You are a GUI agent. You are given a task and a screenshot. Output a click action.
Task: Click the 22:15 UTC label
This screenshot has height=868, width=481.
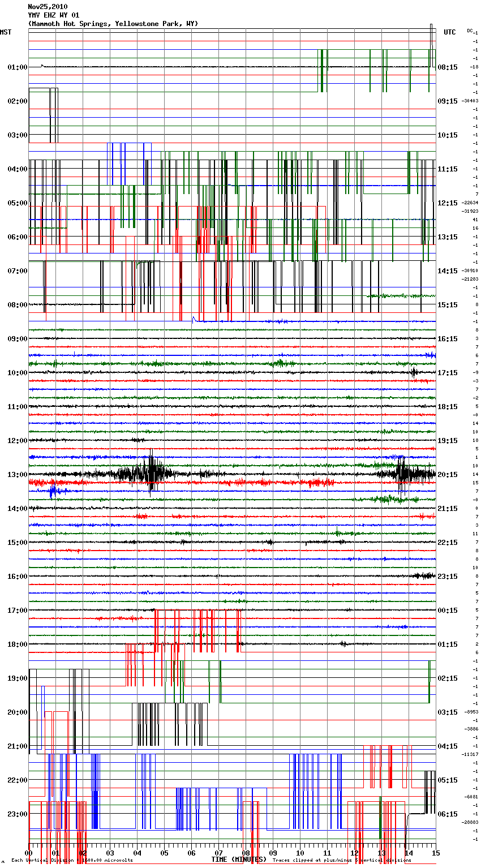[448, 543]
